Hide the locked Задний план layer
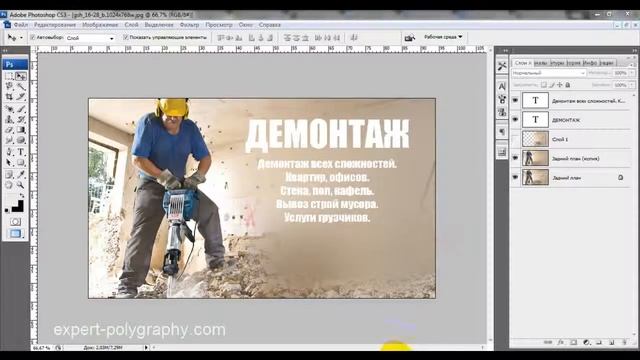This screenshot has height=360, width=640. tap(515, 177)
